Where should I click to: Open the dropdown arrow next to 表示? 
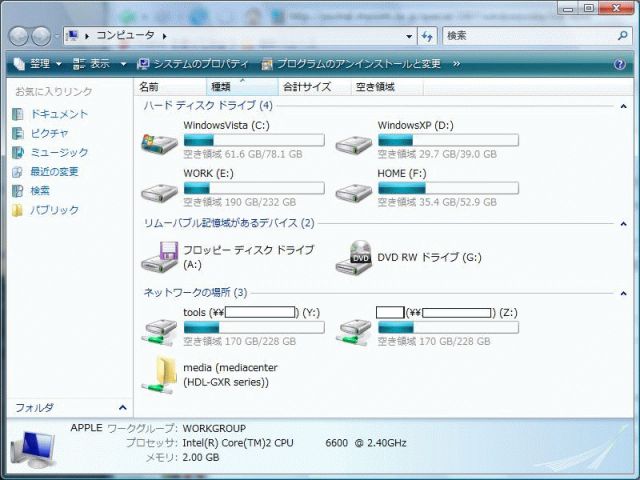[x=123, y=64]
